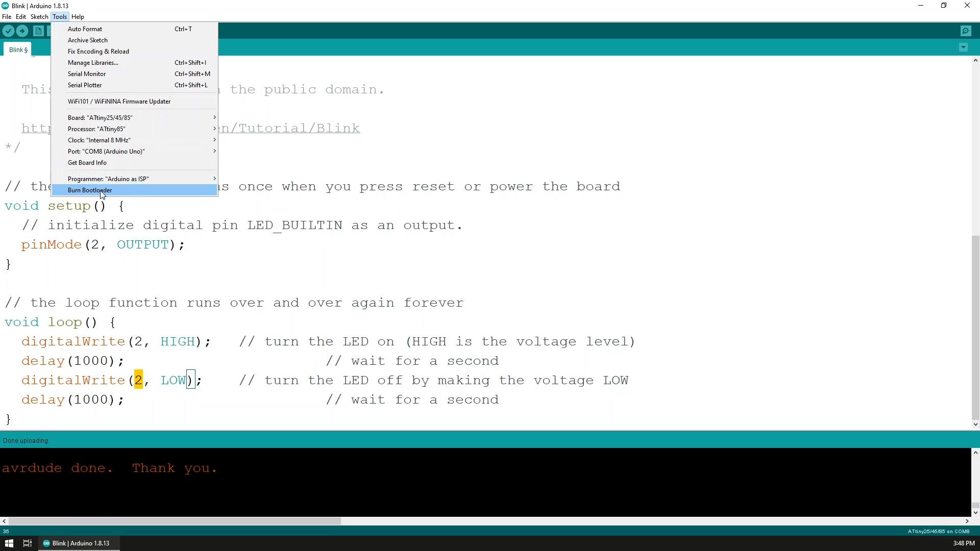The width and height of the screenshot is (980, 551).
Task: Expand the Processor submenu
Action: point(96,129)
